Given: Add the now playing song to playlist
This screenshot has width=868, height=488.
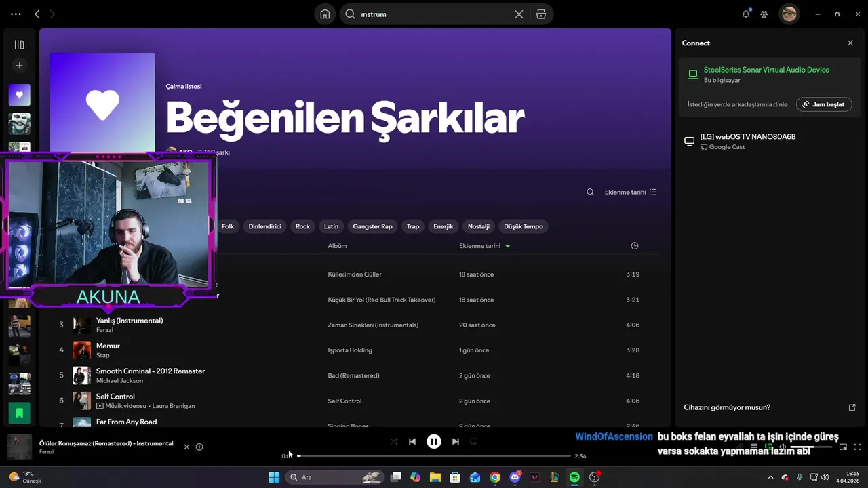Looking at the screenshot, I should pyautogui.click(x=199, y=447).
